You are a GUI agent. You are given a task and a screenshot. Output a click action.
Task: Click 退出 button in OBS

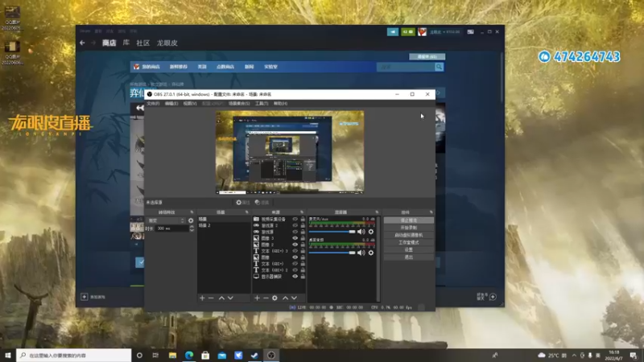pos(409,257)
